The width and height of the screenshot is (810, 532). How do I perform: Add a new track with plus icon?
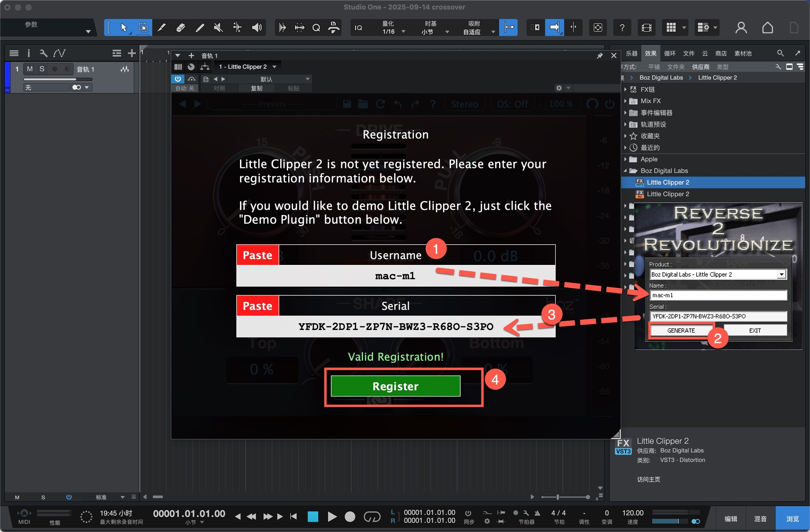[x=132, y=53]
